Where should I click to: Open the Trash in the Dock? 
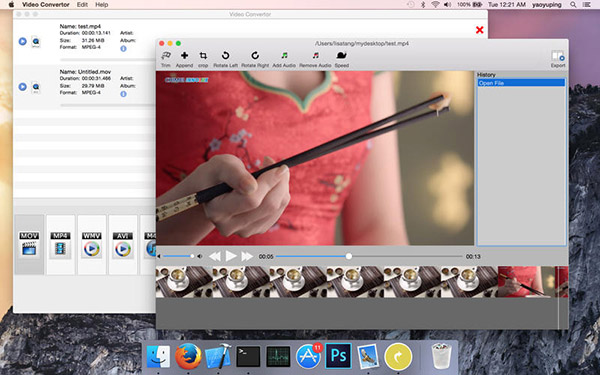tap(441, 356)
